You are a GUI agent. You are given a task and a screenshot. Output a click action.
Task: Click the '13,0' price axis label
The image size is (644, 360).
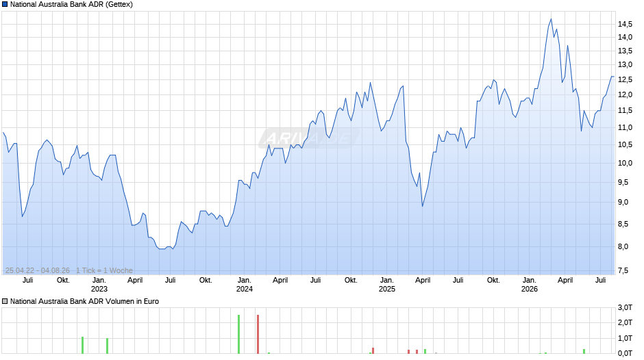[625, 65]
